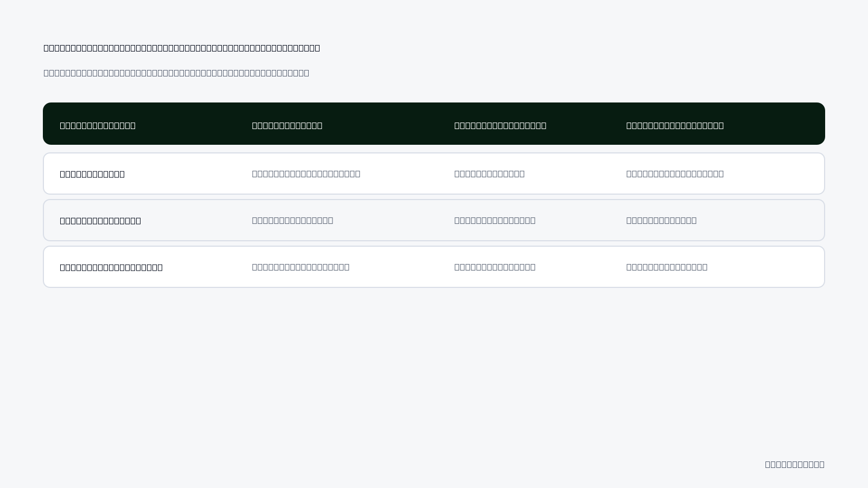The width and height of the screenshot is (868, 488).
Task: Select the bold title cell of first data row
Action: [x=92, y=174]
